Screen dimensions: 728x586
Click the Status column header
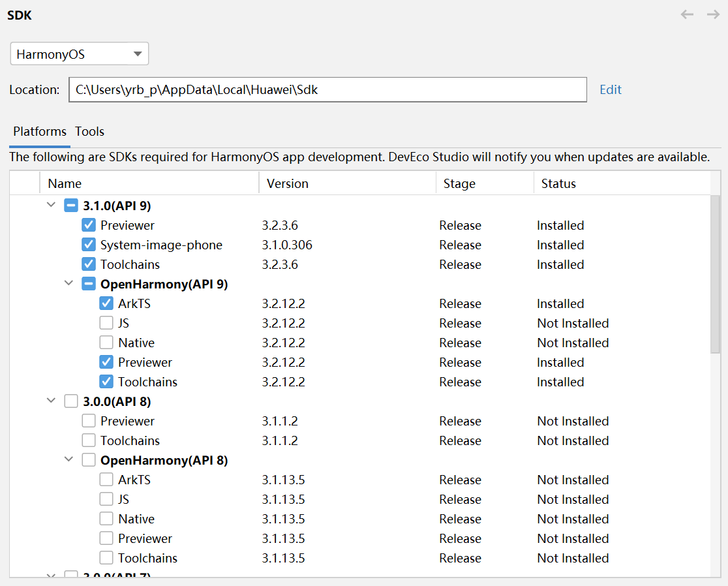pos(622,183)
